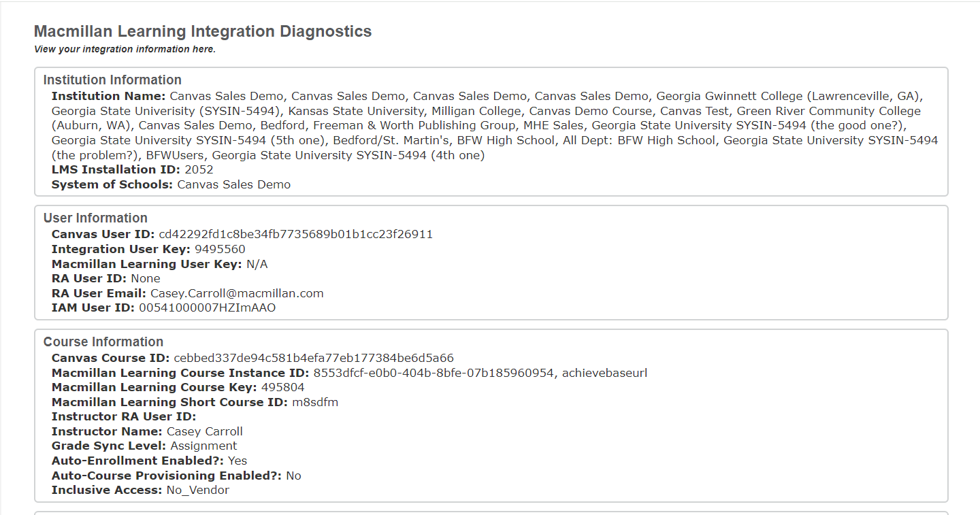The height and width of the screenshot is (515, 980).
Task: Click the IAM User ID value
Action: pyautogui.click(x=207, y=308)
